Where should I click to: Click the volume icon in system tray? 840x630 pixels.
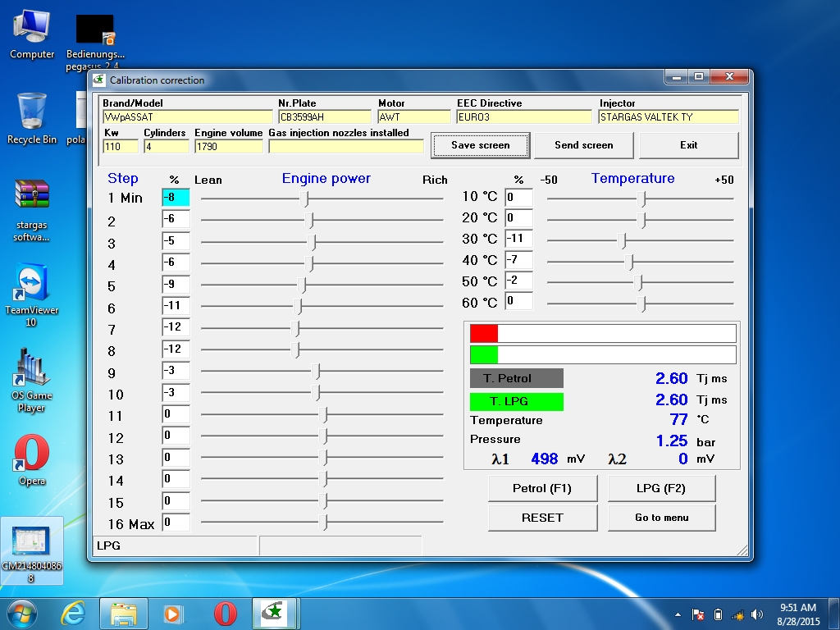point(756,614)
